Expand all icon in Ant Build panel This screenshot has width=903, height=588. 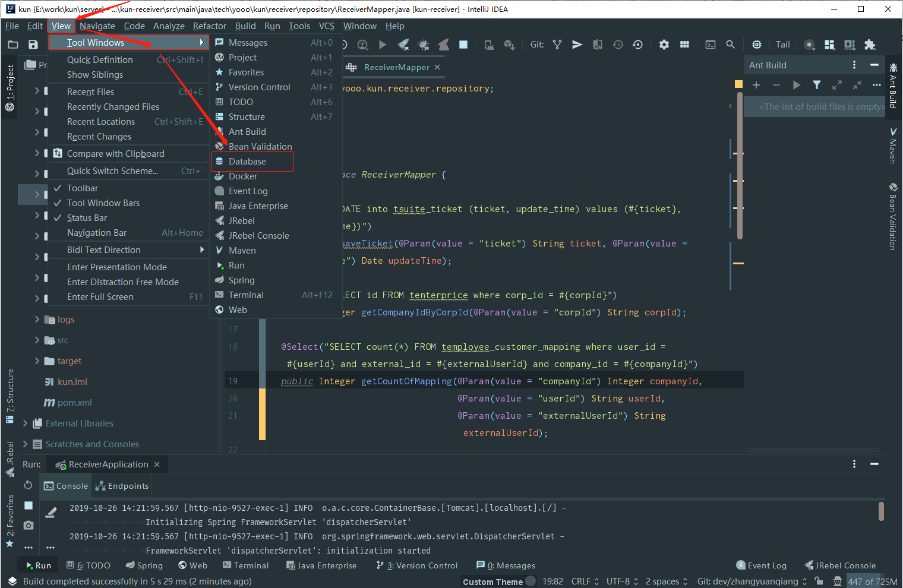click(x=837, y=85)
